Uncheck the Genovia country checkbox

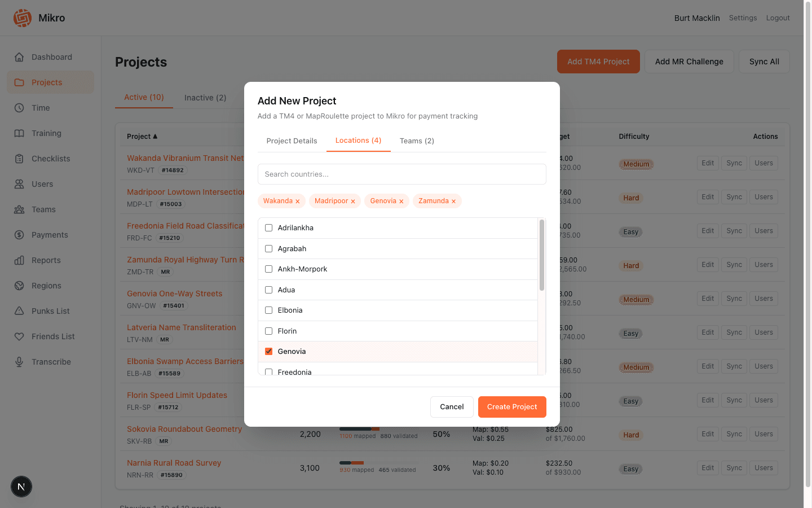(268, 351)
